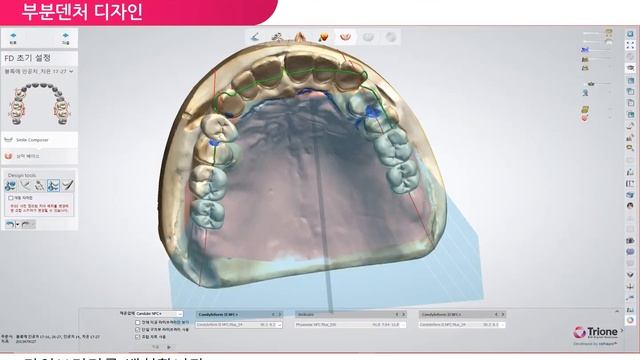
Task: Toggle the second checkbox below library dropdown
Action: [x=138, y=329]
